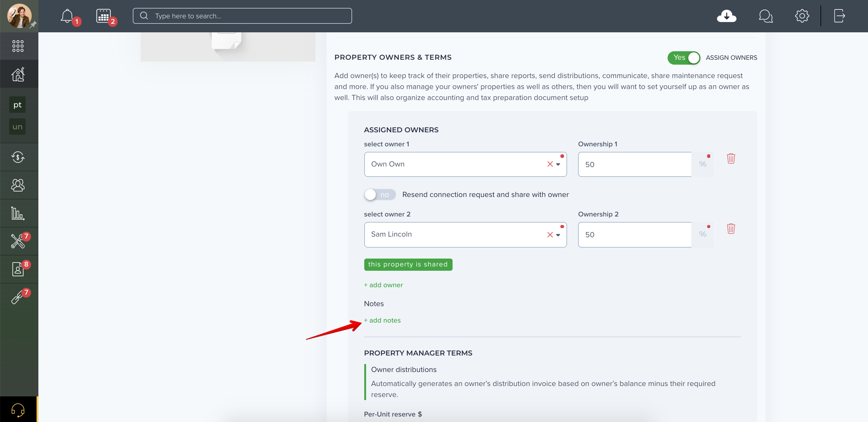Image resolution: width=868 pixels, height=422 pixels.
Task: Click the 'Owner distributions' text
Action: click(403, 370)
